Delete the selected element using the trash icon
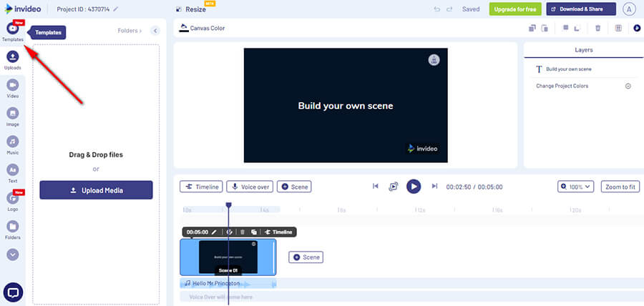644x306 pixels. click(x=597, y=29)
